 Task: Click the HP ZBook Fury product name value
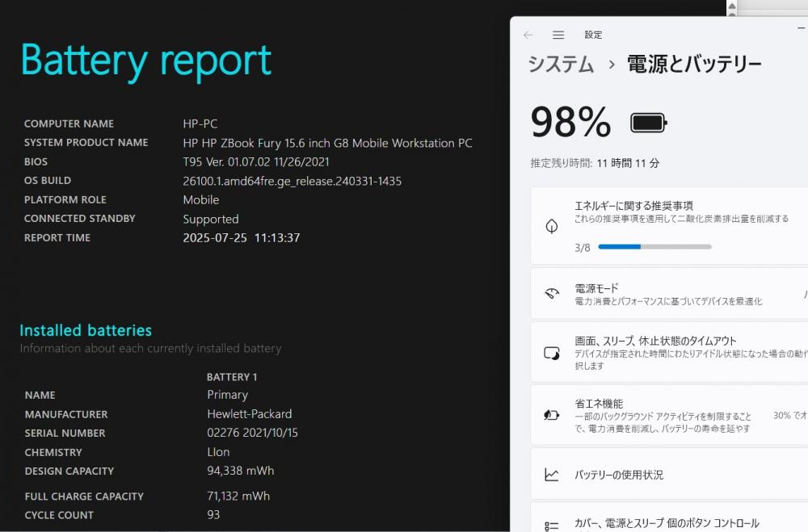328,143
